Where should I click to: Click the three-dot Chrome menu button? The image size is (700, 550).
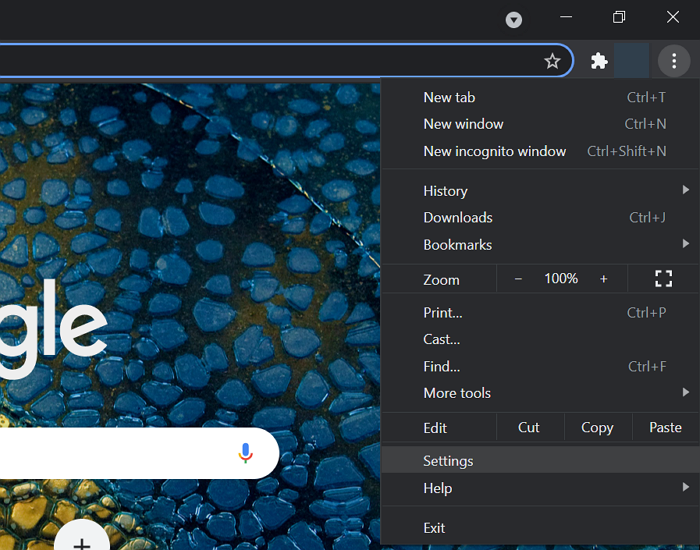[x=674, y=61]
